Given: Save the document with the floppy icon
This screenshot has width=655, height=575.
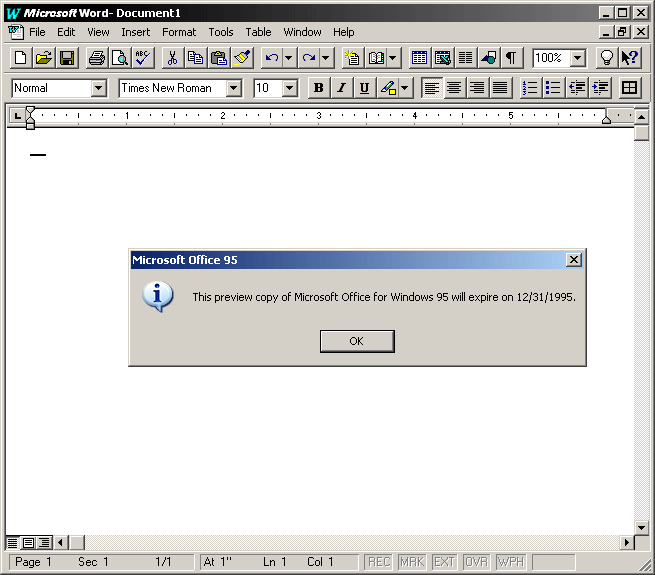Looking at the screenshot, I should [67, 58].
